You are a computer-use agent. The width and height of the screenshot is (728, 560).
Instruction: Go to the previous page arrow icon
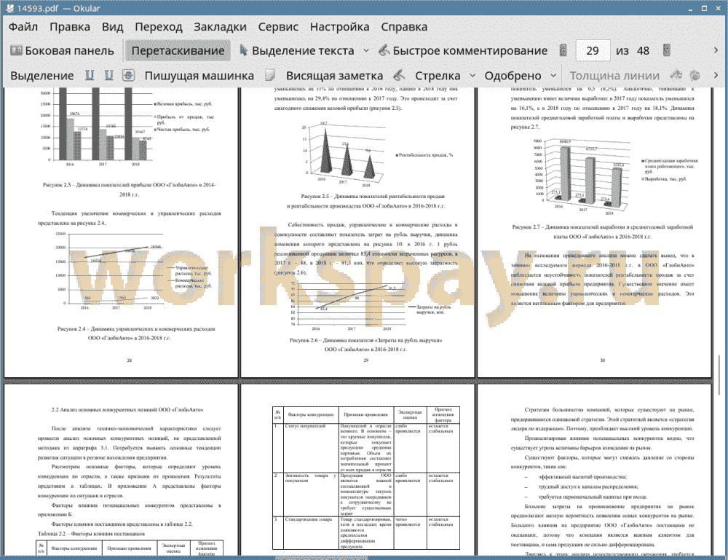coord(563,51)
